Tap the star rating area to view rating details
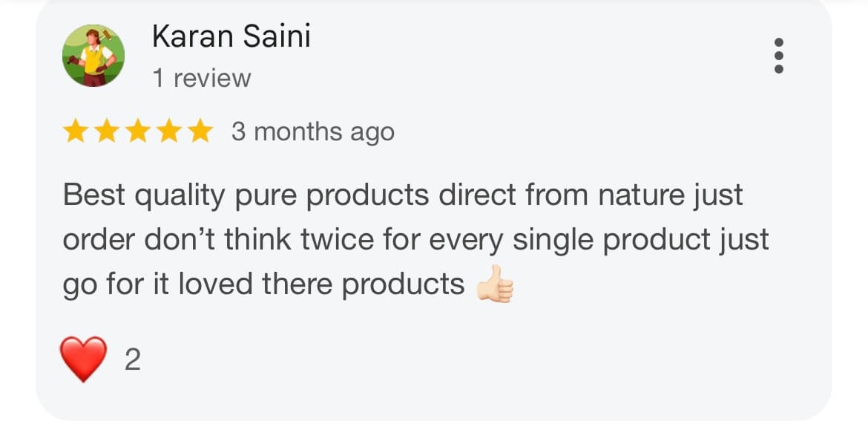 coord(137,131)
